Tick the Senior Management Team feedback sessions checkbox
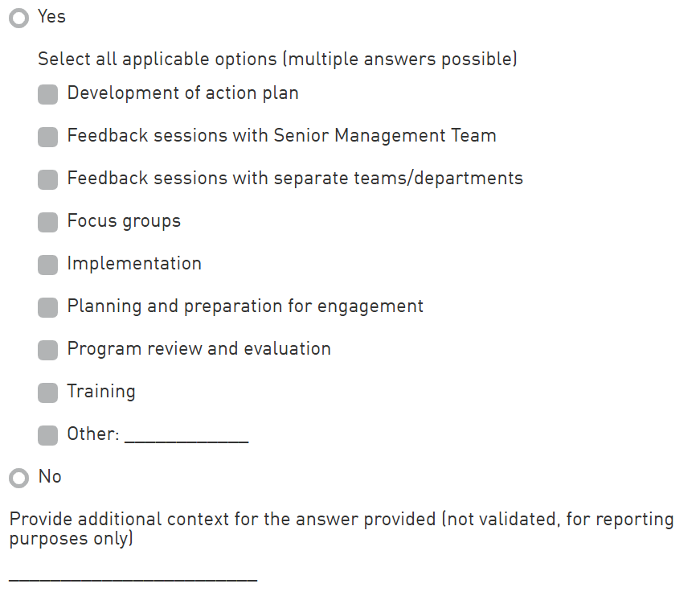The image size is (700, 596). (x=48, y=137)
